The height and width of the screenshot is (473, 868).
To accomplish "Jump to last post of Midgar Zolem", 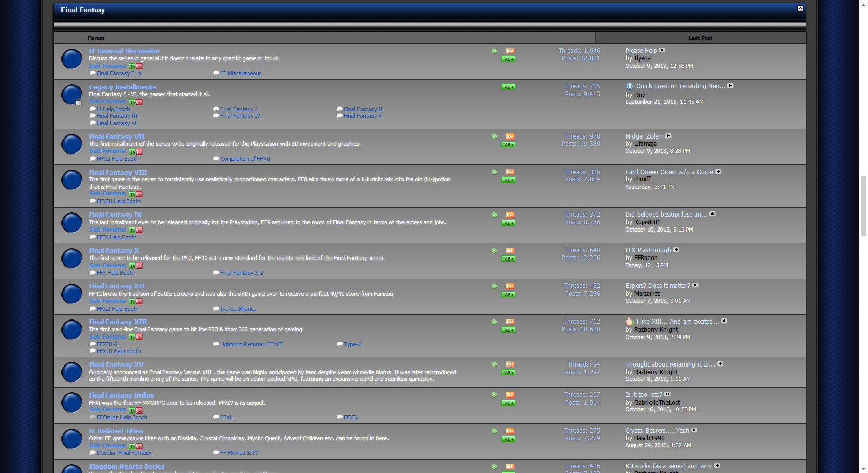I will click(669, 136).
